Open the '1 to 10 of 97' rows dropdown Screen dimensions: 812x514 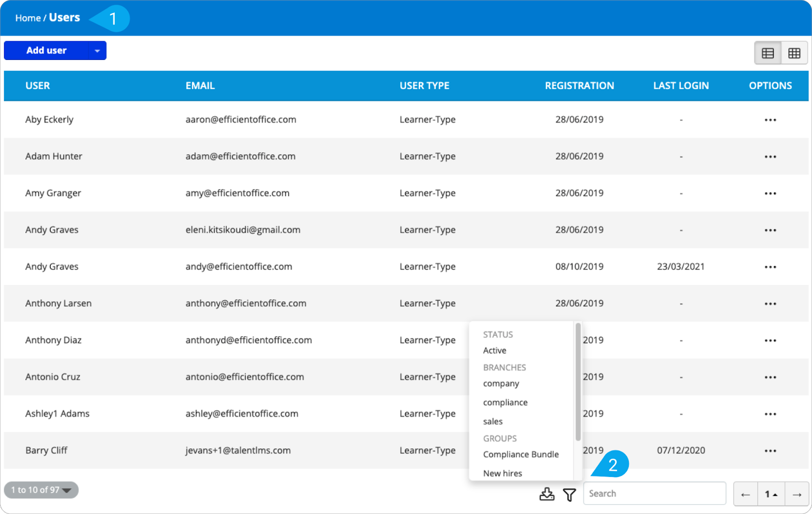41,490
